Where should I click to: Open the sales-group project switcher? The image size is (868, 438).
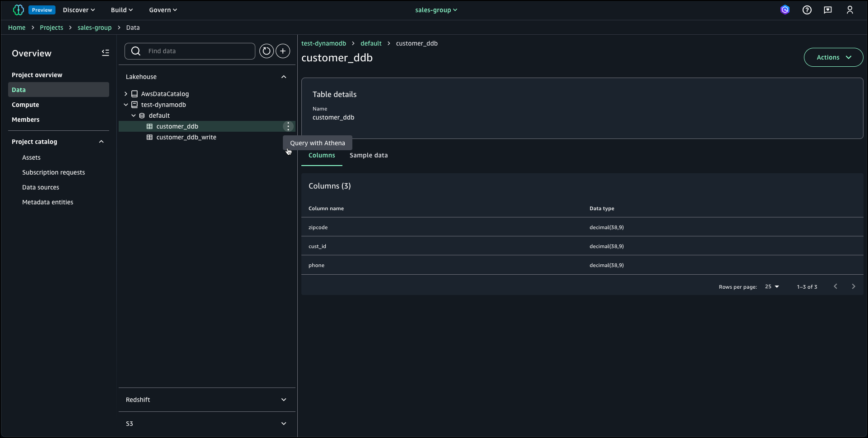tap(436, 10)
